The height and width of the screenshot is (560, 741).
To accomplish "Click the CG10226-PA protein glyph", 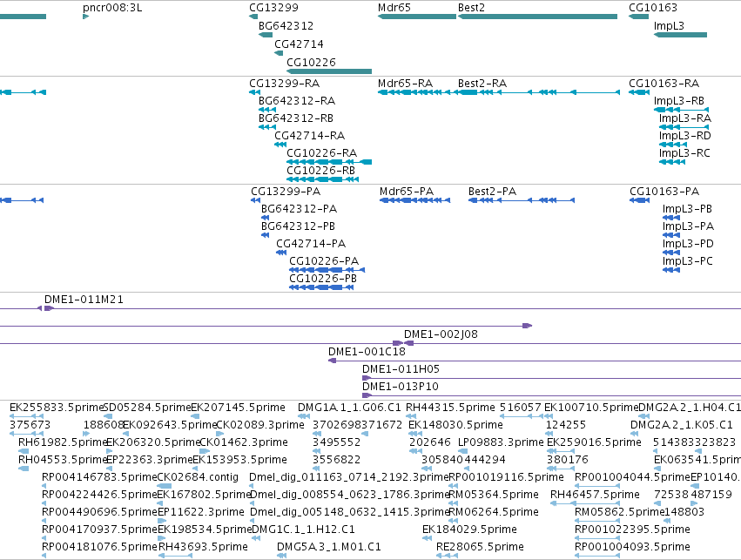I will point(327,270).
